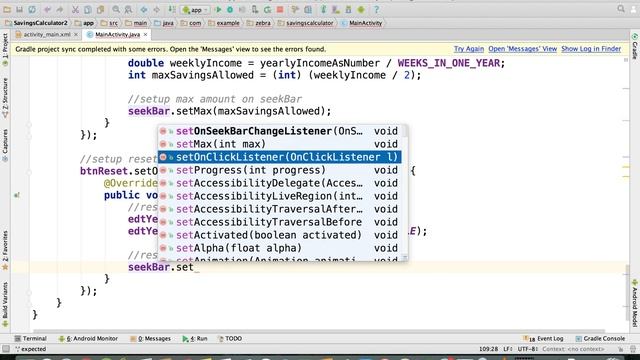Open the Favorites tool window
This screenshot has height=360, width=640.
pos(5,250)
